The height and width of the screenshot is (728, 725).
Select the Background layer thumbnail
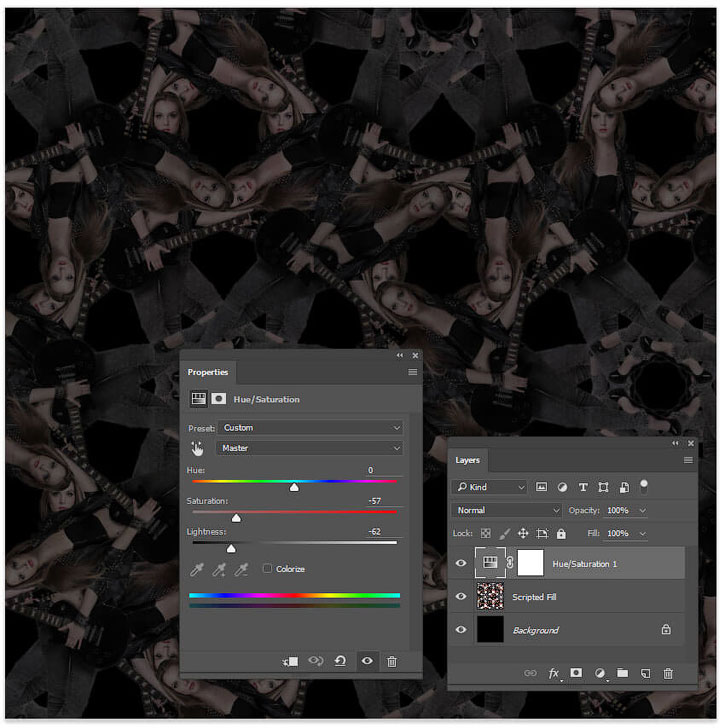coord(492,632)
